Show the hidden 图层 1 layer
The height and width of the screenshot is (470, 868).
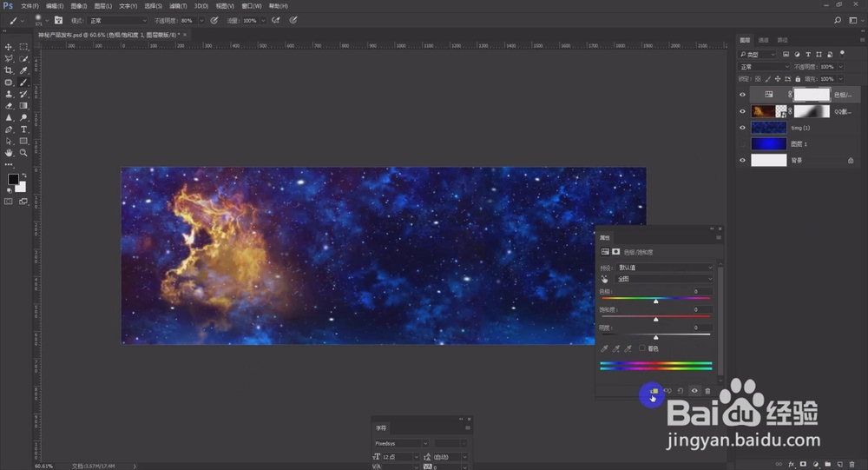pos(742,144)
